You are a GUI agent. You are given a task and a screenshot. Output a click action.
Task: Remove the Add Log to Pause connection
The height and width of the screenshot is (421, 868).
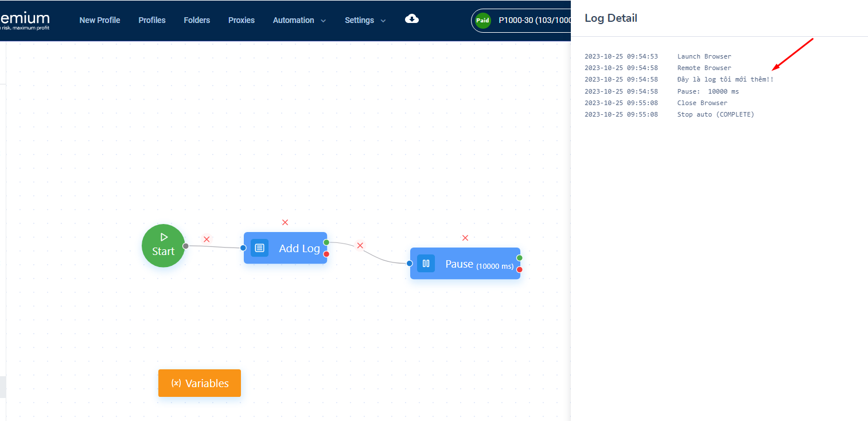(360, 245)
